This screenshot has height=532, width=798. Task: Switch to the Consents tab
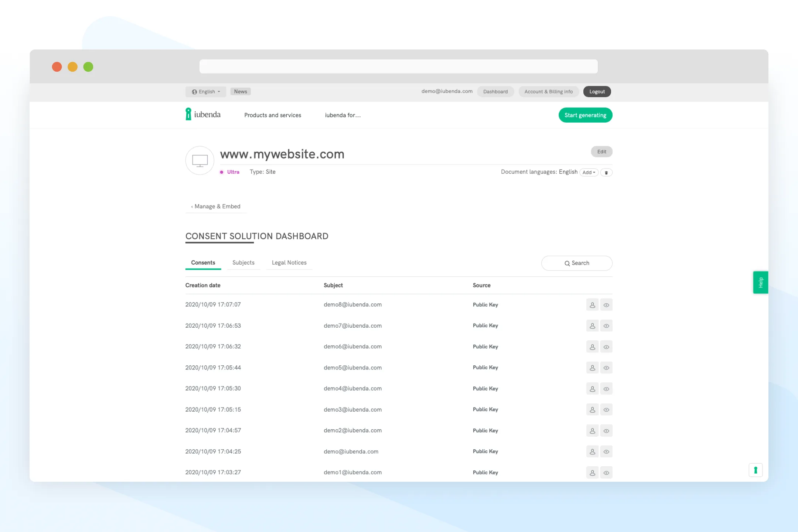coord(203,263)
